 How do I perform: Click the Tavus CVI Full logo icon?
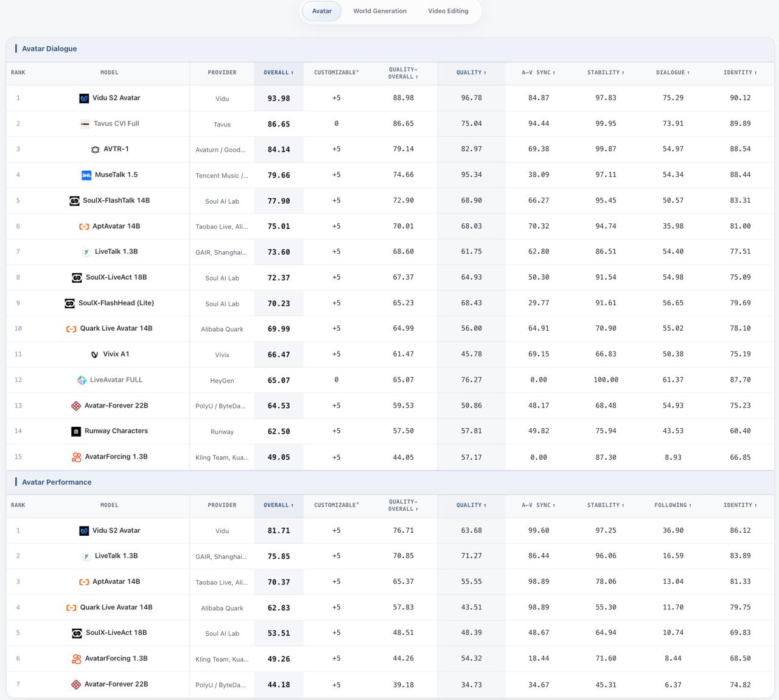[85, 124]
